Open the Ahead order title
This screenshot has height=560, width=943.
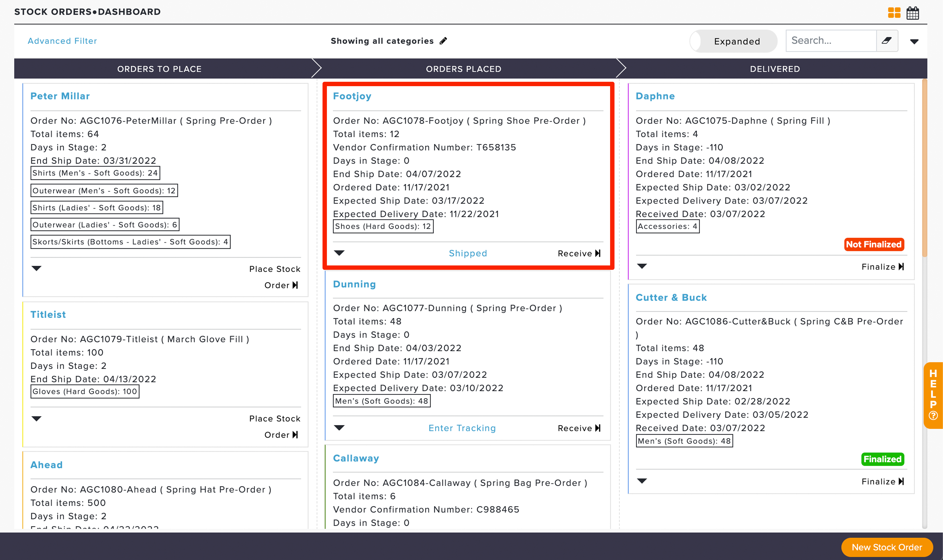point(47,464)
